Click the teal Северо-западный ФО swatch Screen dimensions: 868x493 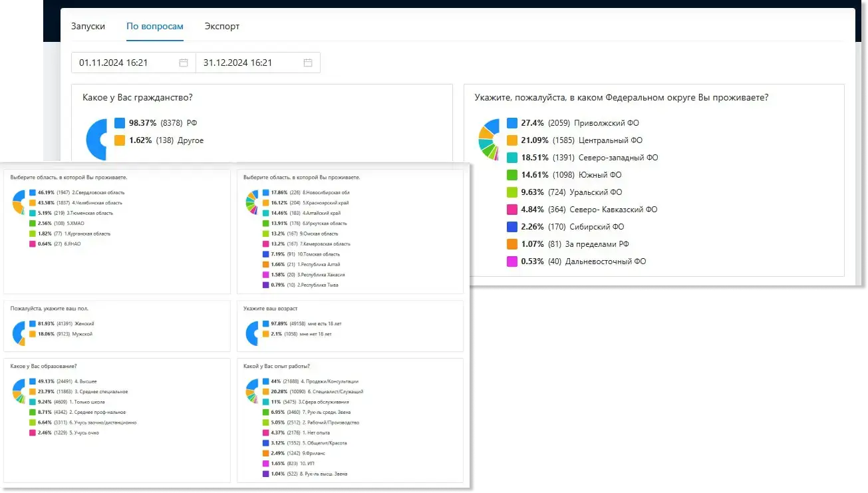tap(512, 158)
